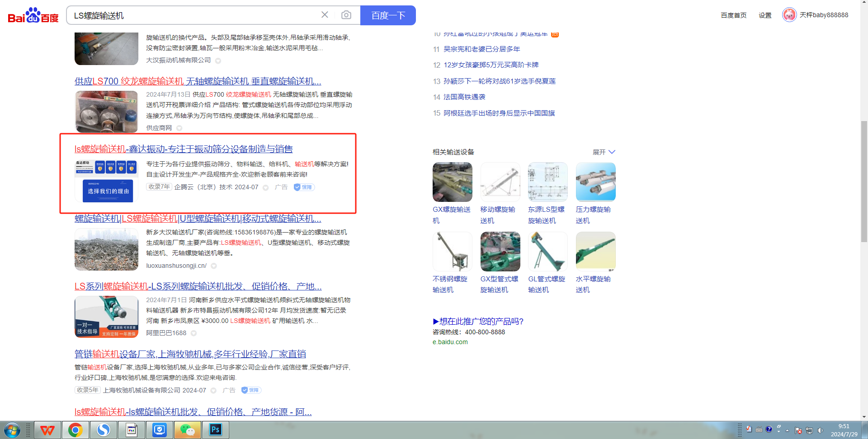Open WPS Office from the taskbar
The width and height of the screenshot is (868, 439).
tap(47, 430)
